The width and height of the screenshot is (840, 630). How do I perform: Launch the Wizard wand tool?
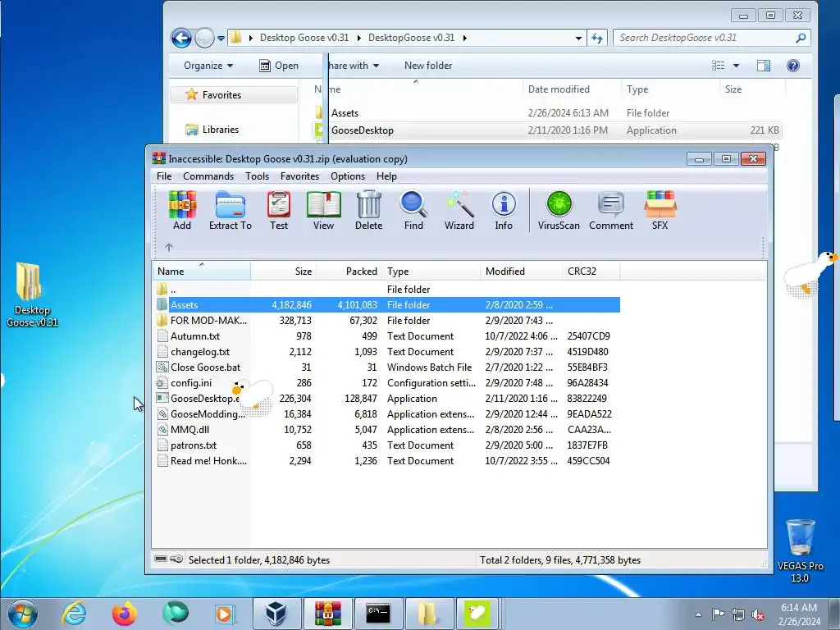click(459, 211)
